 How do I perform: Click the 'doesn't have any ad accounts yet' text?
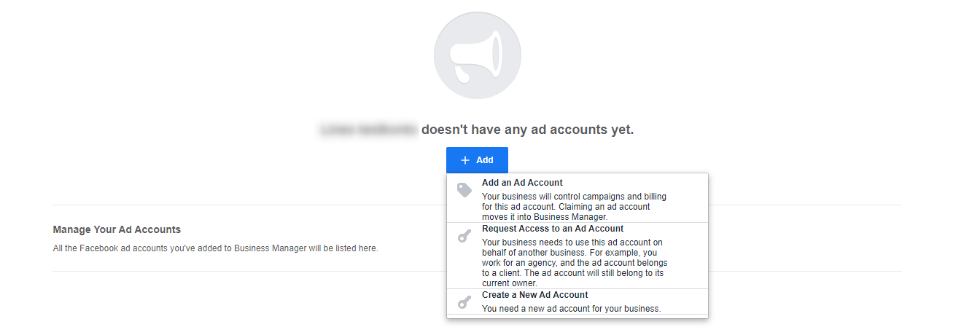click(x=528, y=130)
